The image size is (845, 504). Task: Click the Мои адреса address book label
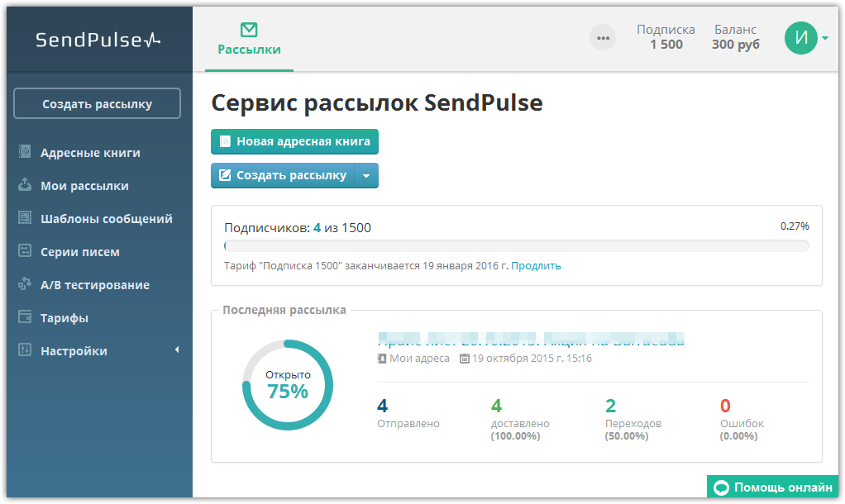coord(419,359)
